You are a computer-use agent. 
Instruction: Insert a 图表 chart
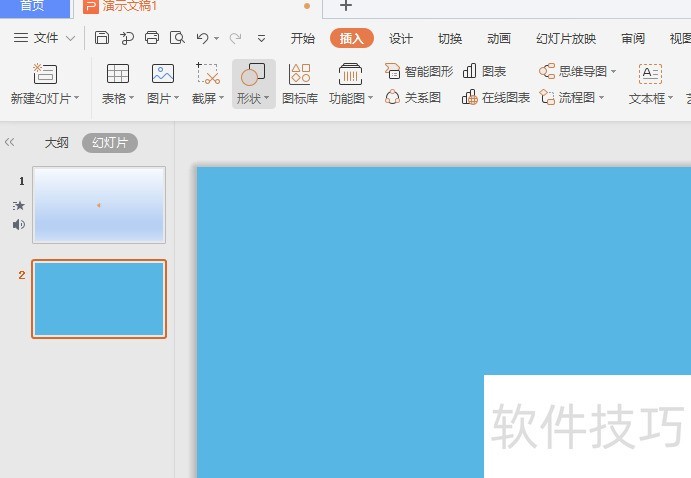click(x=484, y=71)
